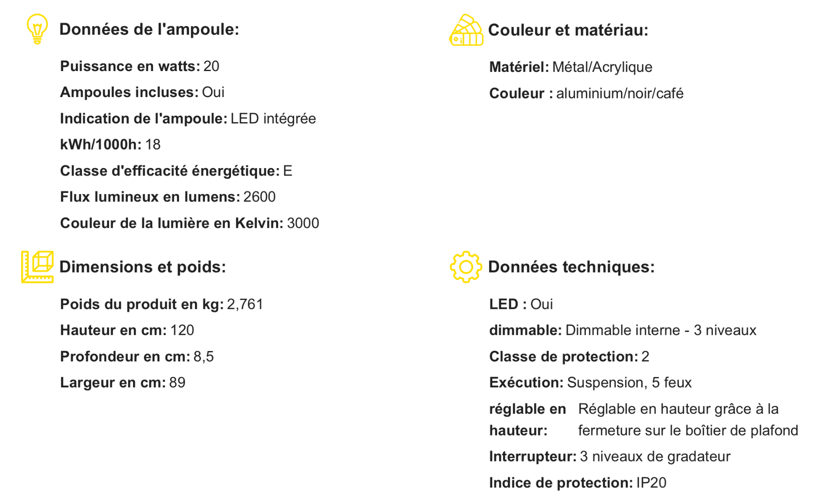Click "Dimmable interne - 3 niveaux" text
This screenshot has height=504, width=832.
[661, 331]
